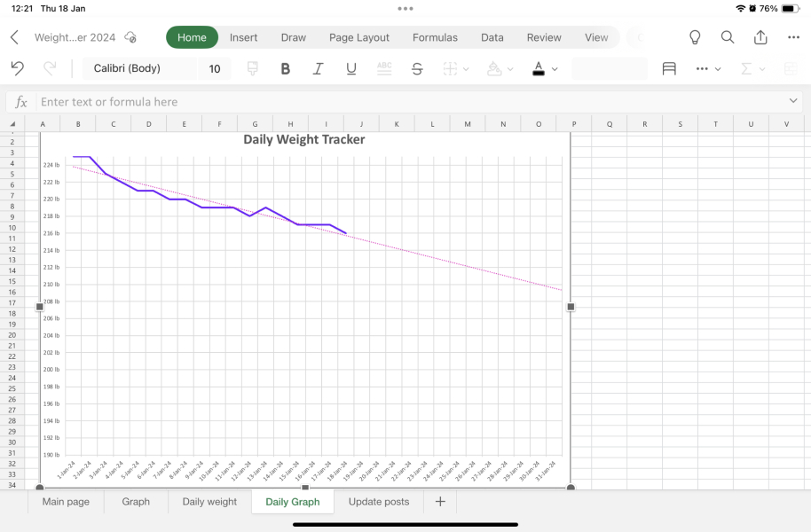Screen dimensions: 811x532
Task: Open the Share icon
Action: pos(760,37)
